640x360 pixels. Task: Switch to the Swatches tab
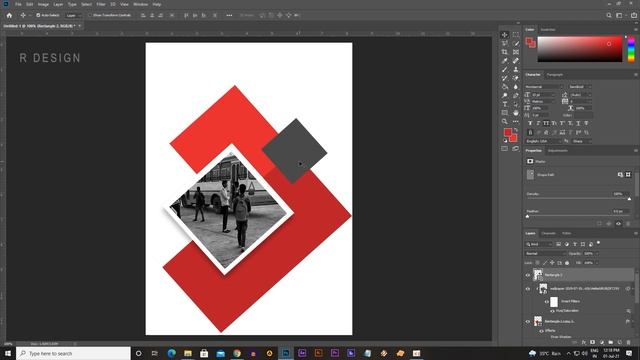click(548, 30)
